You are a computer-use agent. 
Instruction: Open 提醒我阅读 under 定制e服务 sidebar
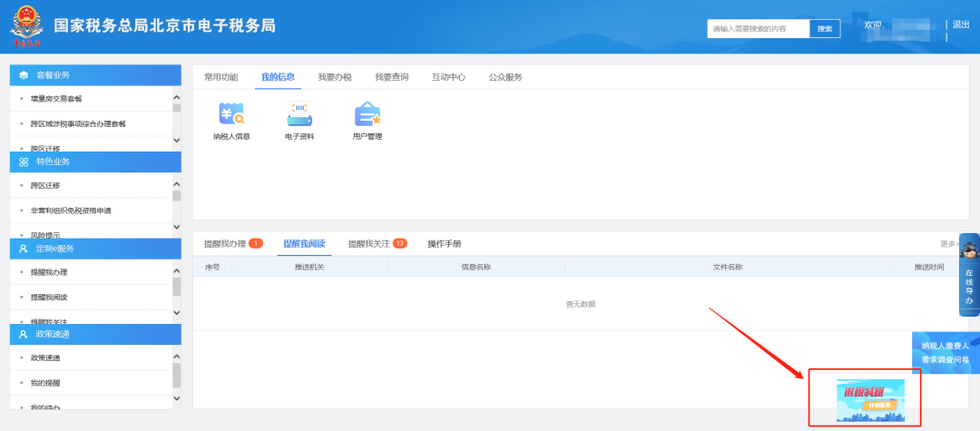tap(49, 297)
